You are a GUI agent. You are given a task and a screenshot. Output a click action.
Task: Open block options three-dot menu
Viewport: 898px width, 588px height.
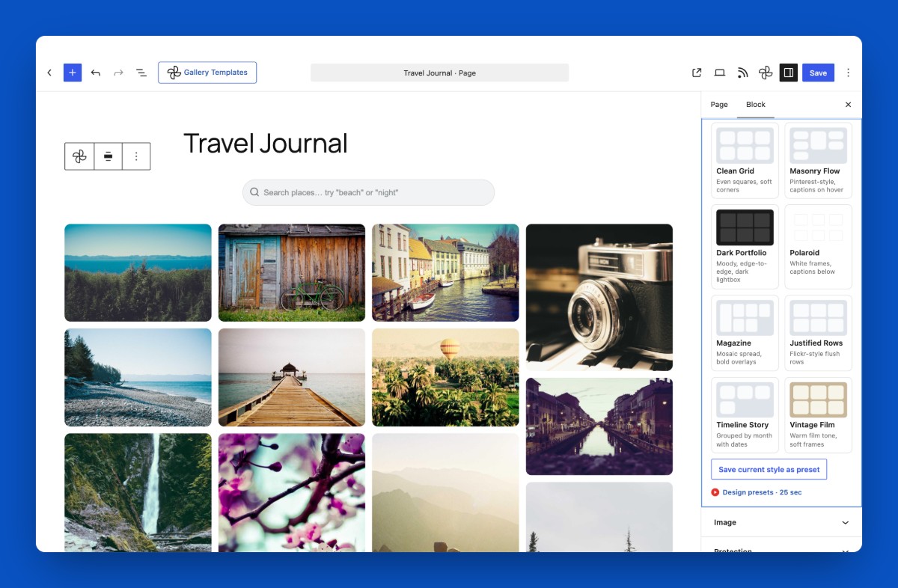click(136, 156)
